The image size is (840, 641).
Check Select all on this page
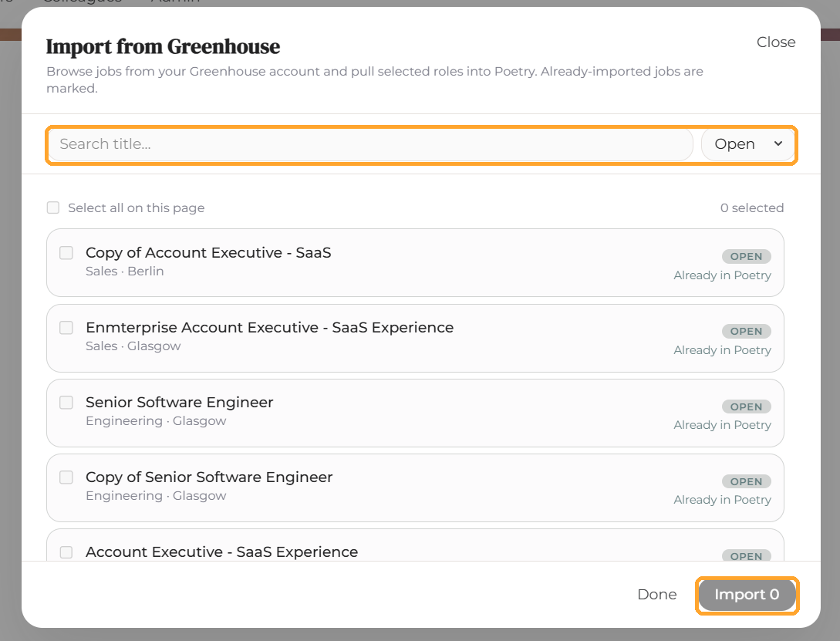pyautogui.click(x=53, y=207)
